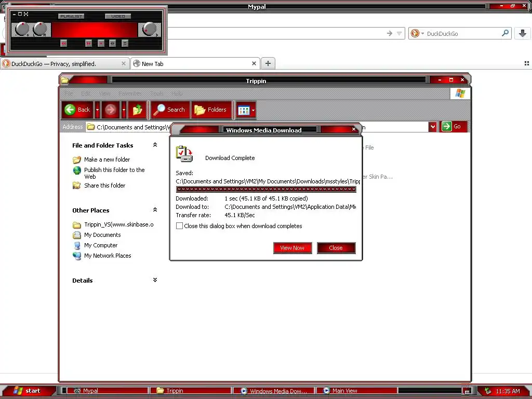
Task: Click the Back button in the Trippin toolbar
Action: click(x=78, y=110)
